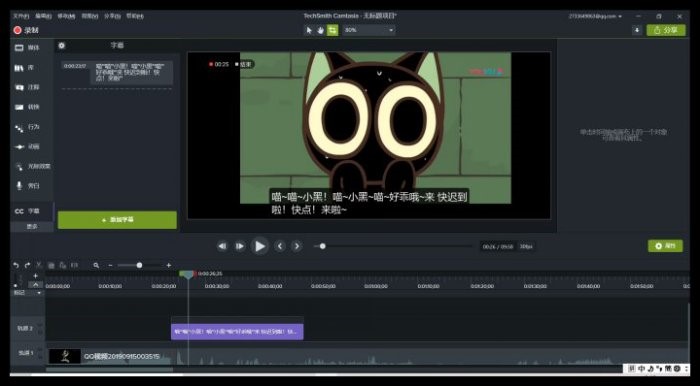Screen dimensions: 700x386
Task: Collapse the timeline marker track chevron
Action: 35,284
